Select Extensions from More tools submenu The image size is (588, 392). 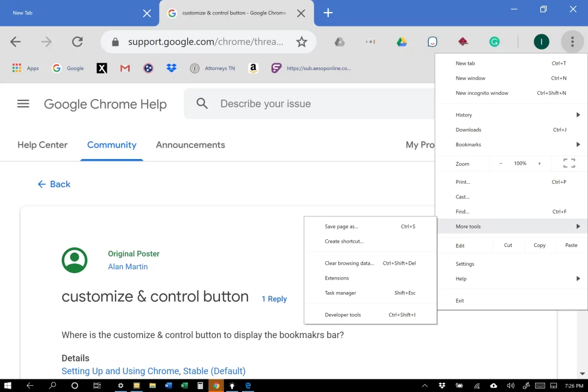click(x=337, y=278)
